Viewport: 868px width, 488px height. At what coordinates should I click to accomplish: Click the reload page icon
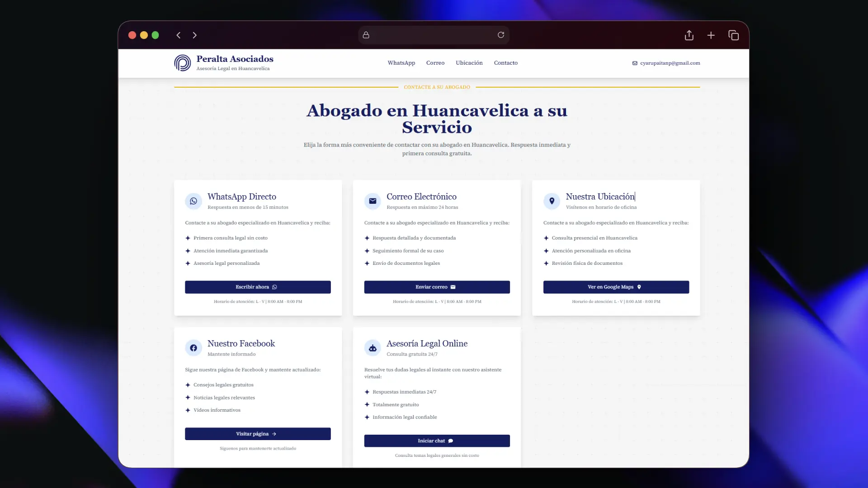[500, 35]
